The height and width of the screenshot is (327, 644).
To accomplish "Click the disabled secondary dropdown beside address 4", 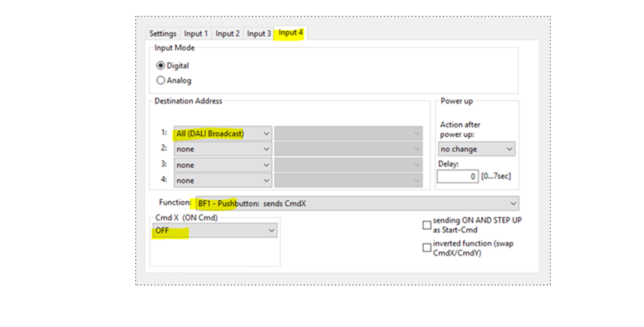I will [348, 180].
